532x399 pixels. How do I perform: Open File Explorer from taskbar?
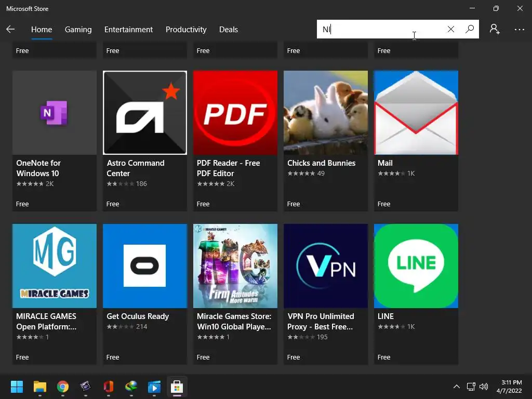[39, 387]
